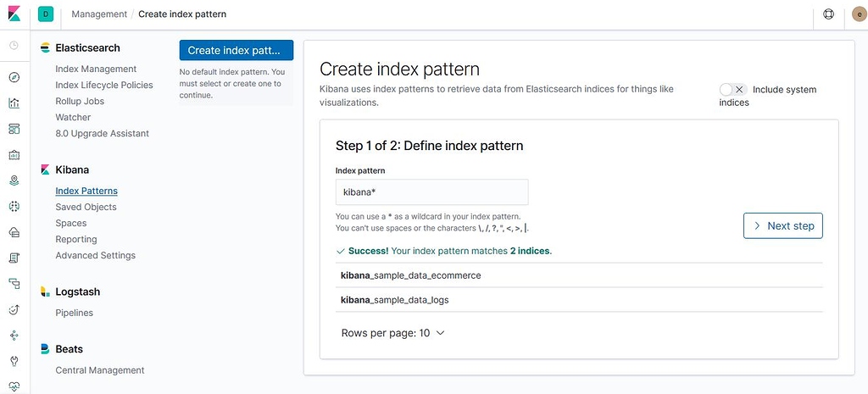Viewport: 868px width, 394px height.
Task: Open Machine Learning icon in sidebar
Action: (14, 207)
